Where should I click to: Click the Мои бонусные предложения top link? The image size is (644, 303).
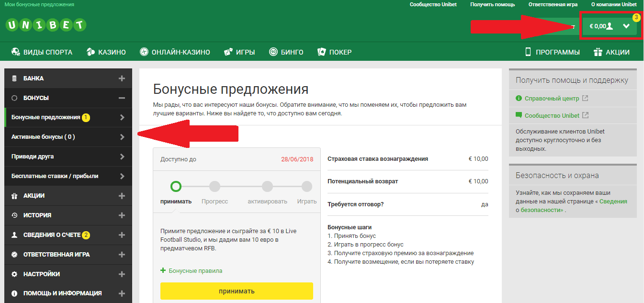(39, 4)
